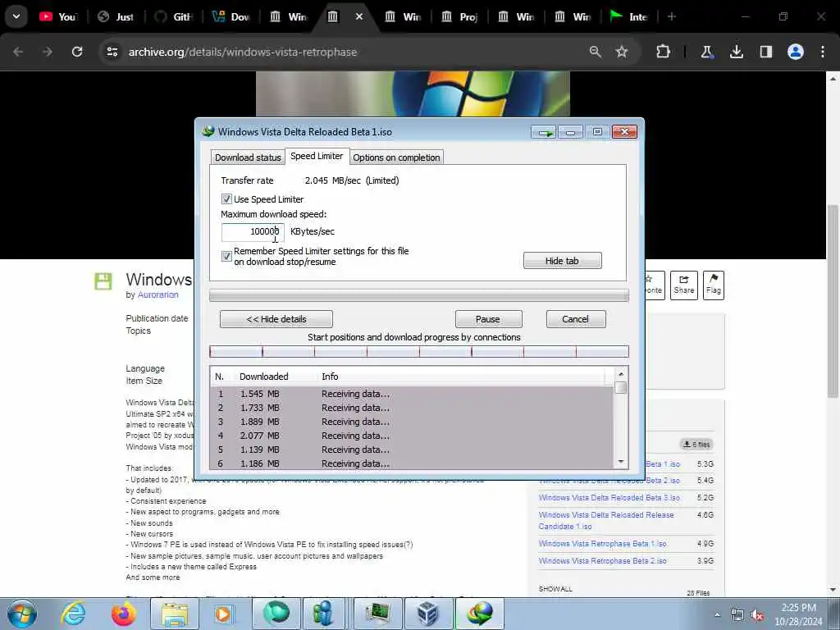Image resolution: width=840 pixels, height=630 pixels.
Task: Open the Options on completion tab
Action: (396, 157)
